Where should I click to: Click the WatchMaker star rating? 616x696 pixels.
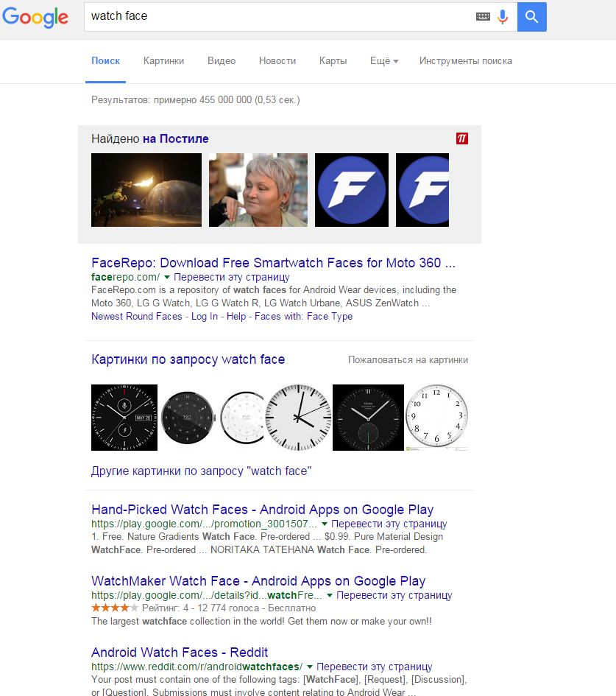[x=115, y=608]
